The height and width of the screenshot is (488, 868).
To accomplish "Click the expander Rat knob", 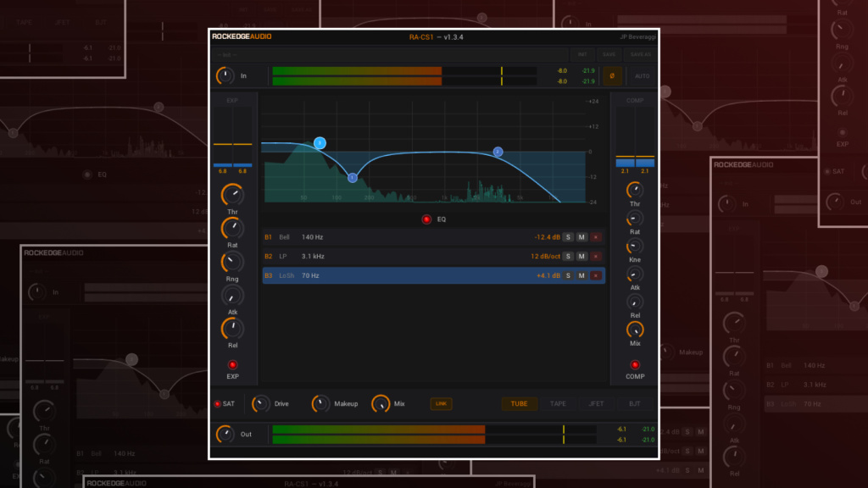I will (232, 229).
